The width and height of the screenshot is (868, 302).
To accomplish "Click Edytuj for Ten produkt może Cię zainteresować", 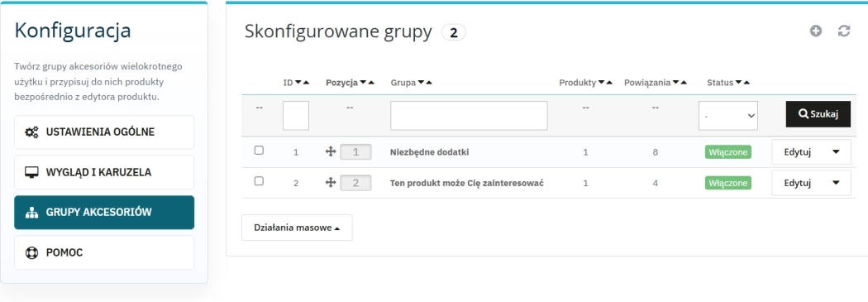I will point(798,184).
